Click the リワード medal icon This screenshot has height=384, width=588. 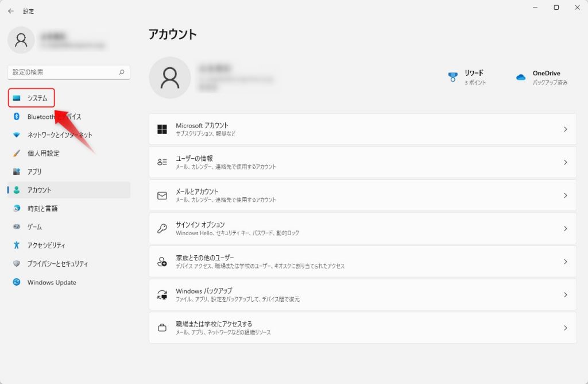tap(453, 77)
